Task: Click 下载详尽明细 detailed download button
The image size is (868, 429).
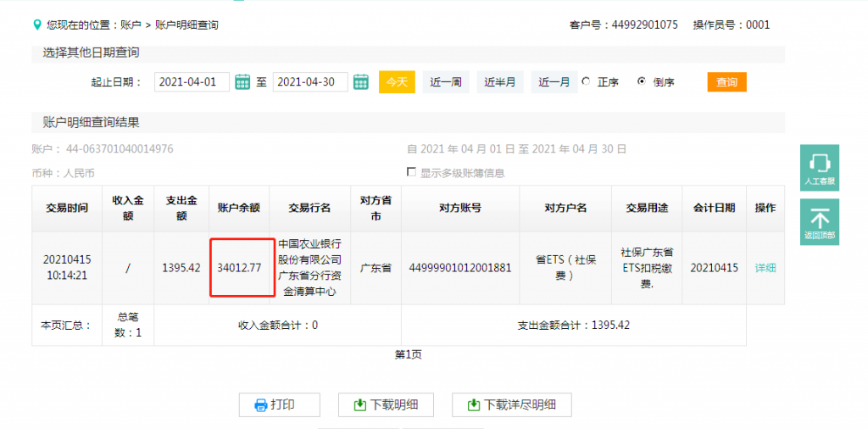Action: (x=512, y=405)
